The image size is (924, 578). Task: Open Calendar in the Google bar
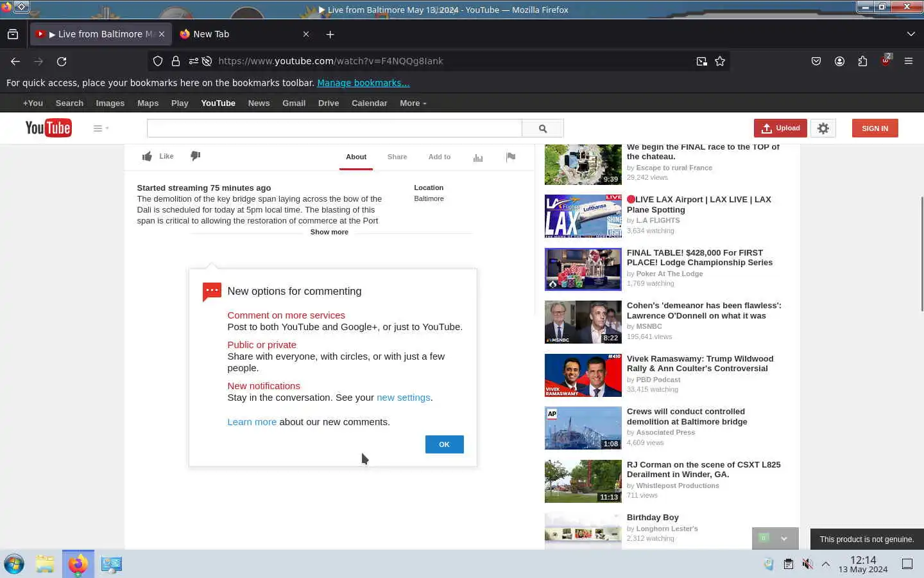point(369,103)
